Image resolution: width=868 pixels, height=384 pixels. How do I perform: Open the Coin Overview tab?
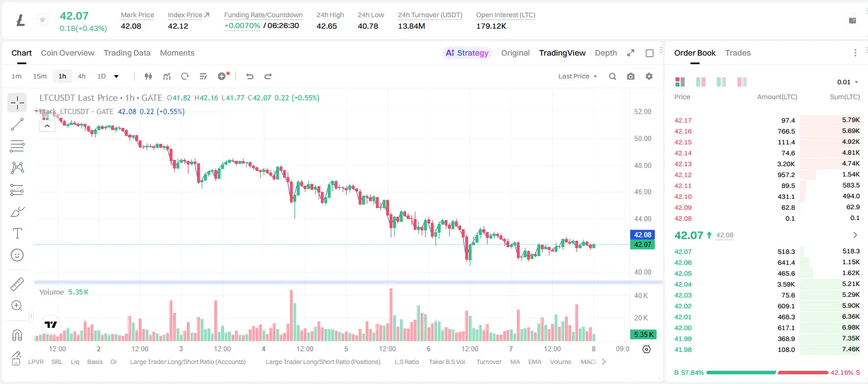(x=68, y=53)
